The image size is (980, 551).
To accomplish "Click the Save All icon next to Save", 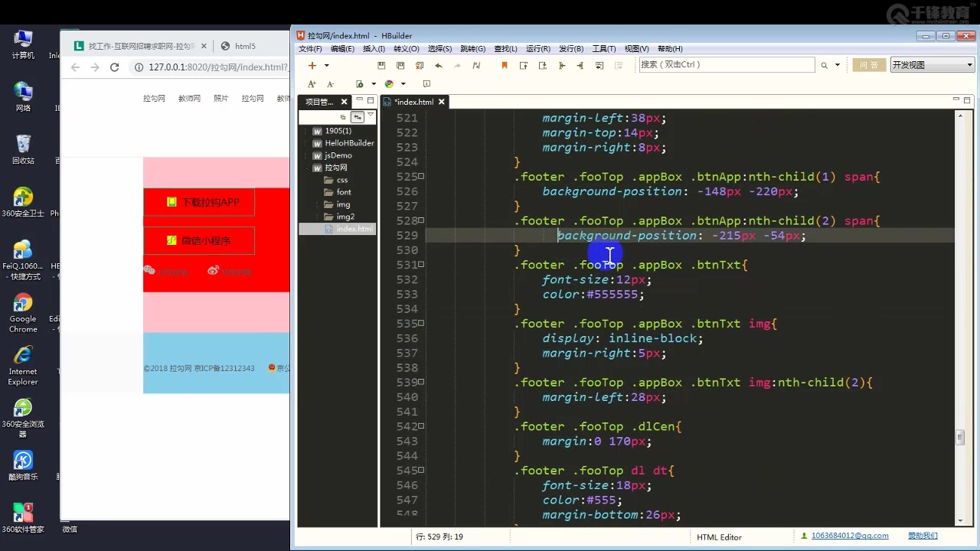I will 400,66.
